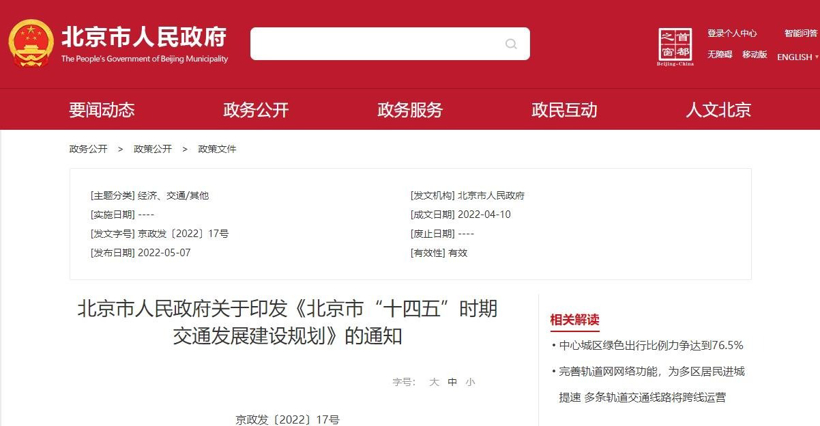Open the 登录个人中心 link
This screenshot has height=426, width=820.
coord(732,33)
